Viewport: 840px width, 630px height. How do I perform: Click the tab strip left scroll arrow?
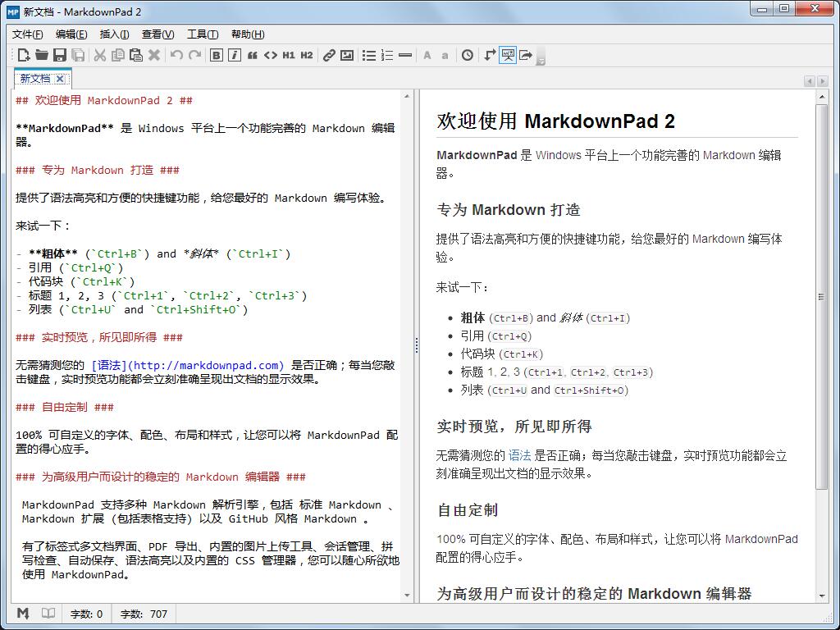click(810, 81)
